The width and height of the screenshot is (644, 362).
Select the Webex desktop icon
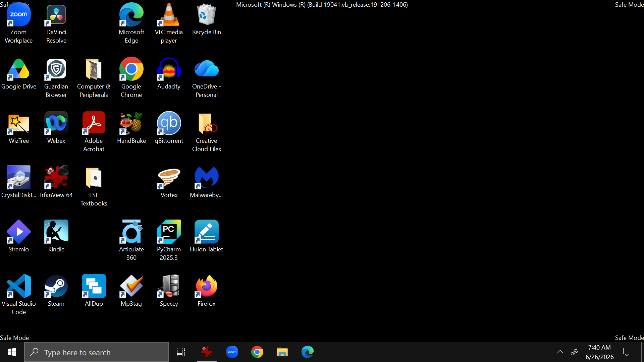(x=56, y=128)
